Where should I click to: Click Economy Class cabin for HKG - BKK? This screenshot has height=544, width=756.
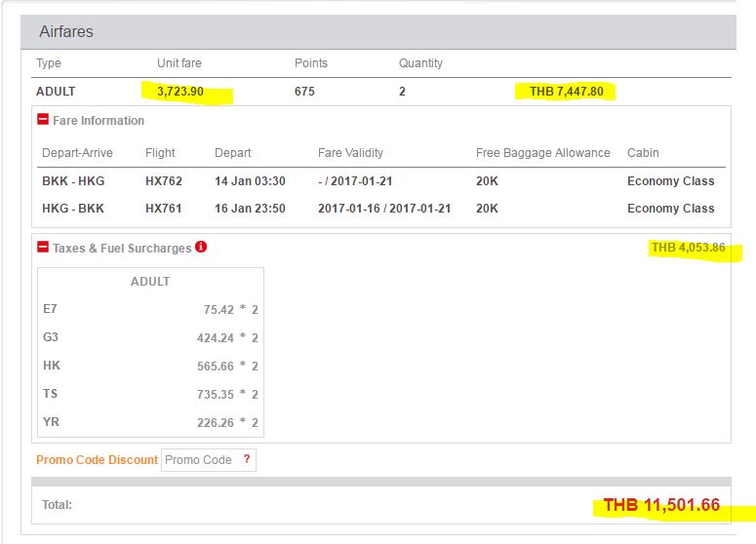[671, 209]
